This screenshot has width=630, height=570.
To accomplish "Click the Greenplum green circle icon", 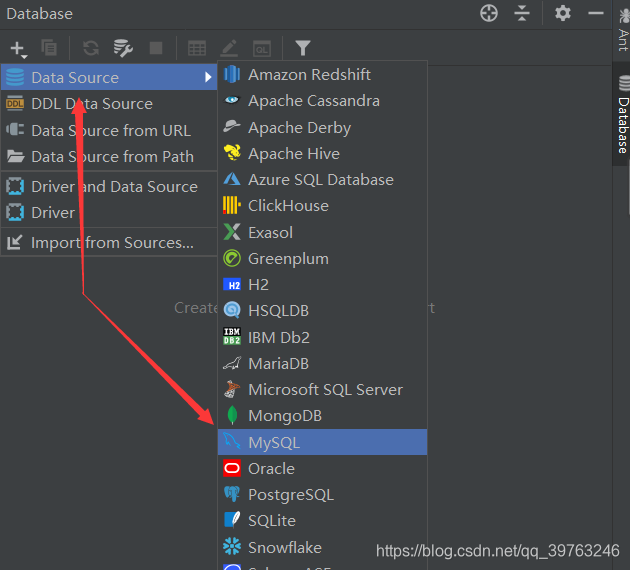I will click(x=232, y=258).
